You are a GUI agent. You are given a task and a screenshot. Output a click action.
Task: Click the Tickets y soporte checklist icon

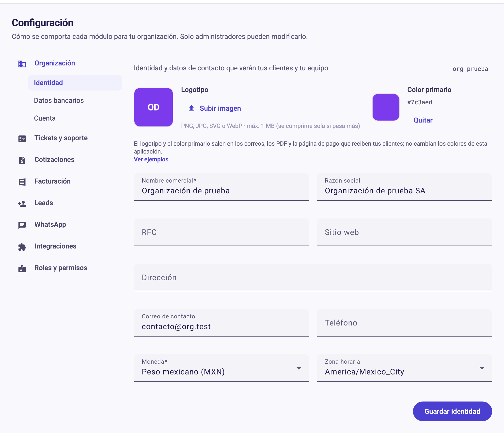[x=22, y=139]
